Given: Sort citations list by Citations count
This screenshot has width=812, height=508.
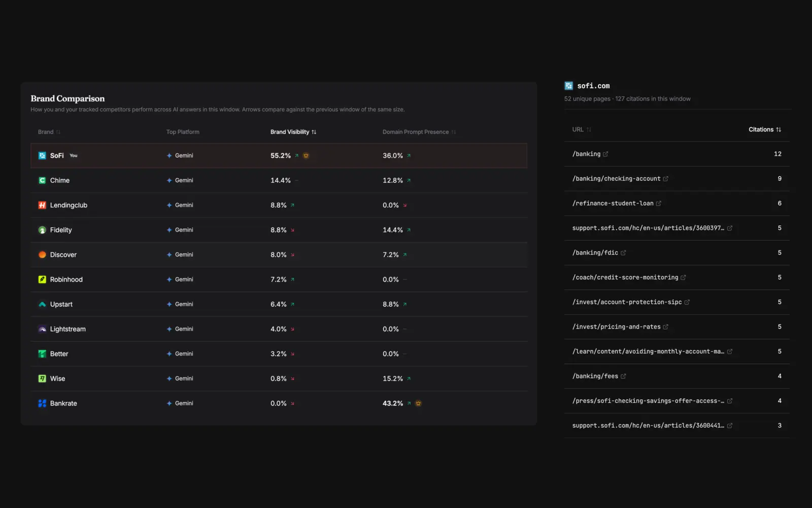Looking at the screenshot, I should coord(765,130).
